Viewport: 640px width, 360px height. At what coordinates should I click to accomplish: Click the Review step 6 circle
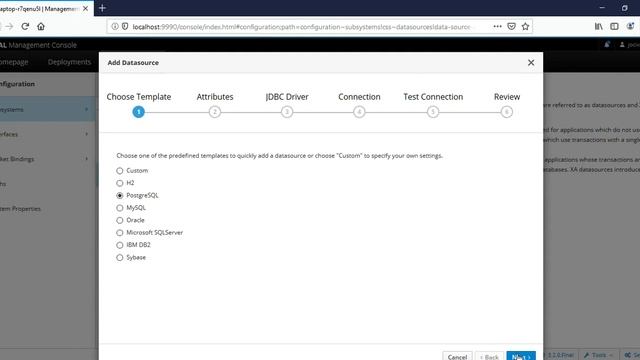point(507,112)
